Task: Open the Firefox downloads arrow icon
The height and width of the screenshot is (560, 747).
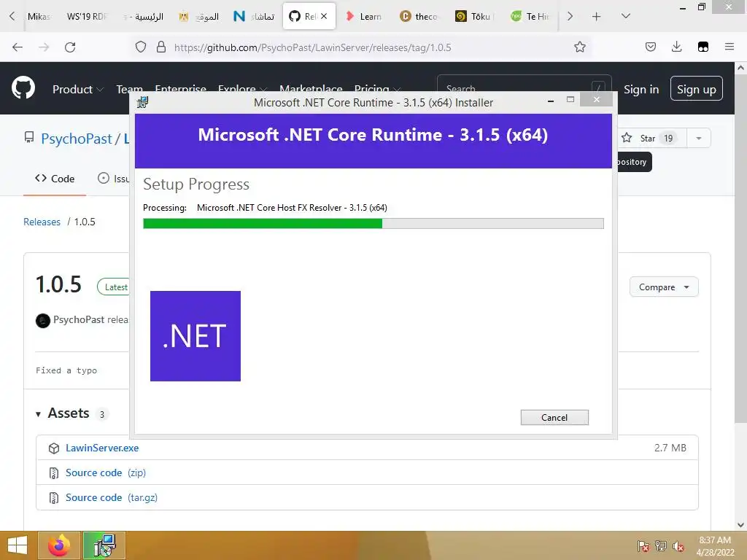Action: click(x=676, y=47)
